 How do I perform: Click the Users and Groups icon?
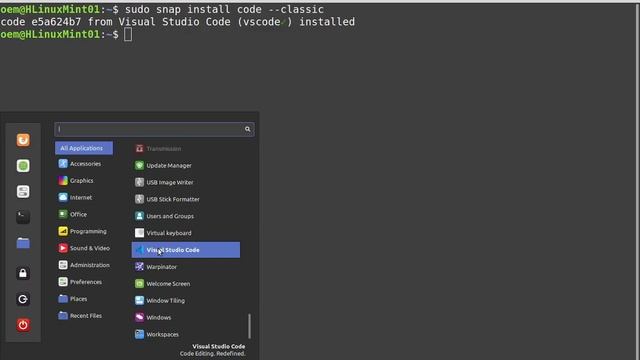(139, 216)
